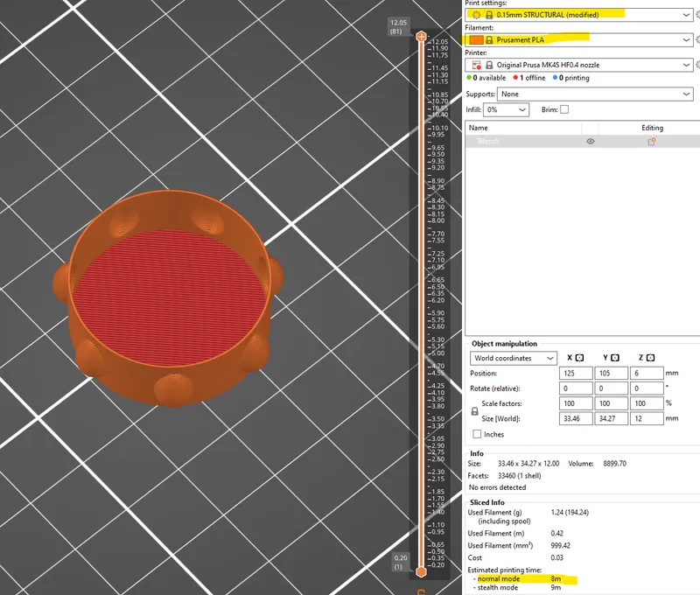
Task: Click the Size Z field showing 12
Action: pos(647,418)
